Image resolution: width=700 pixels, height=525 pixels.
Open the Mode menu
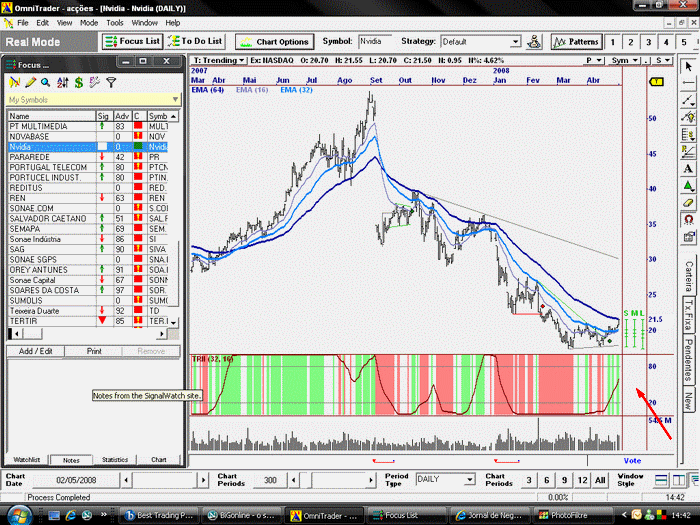click(x=89, y=23)
